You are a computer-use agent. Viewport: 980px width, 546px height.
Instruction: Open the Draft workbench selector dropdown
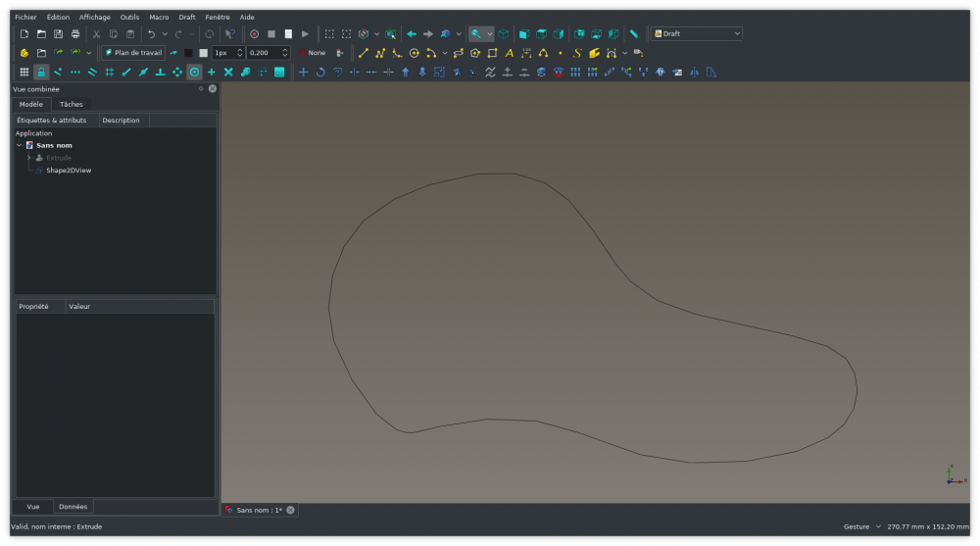(696, 33)
